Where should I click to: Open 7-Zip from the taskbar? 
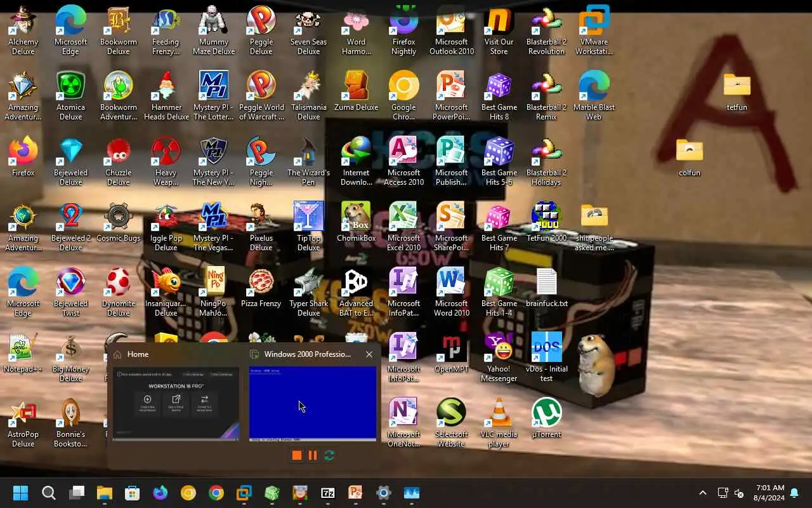(328, 493)
